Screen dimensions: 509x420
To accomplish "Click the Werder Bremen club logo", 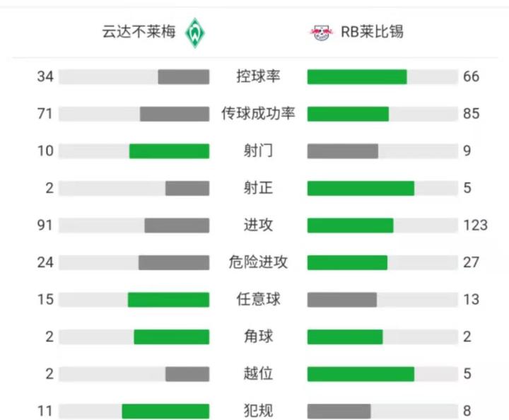I will tap(194, 33).
